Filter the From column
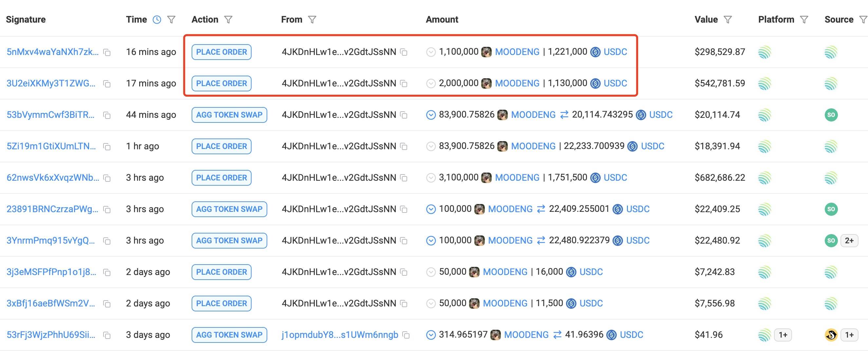 pyautogui.click(x=312, y=20)
